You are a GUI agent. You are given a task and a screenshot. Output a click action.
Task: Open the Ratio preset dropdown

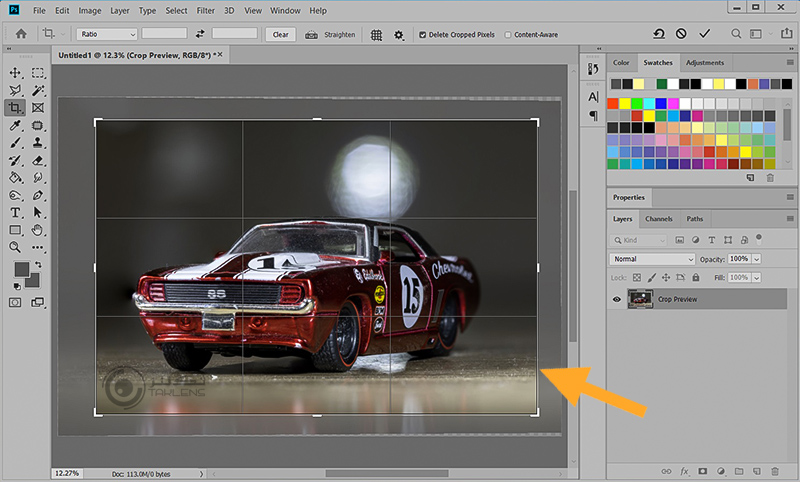tap(104, 34)
